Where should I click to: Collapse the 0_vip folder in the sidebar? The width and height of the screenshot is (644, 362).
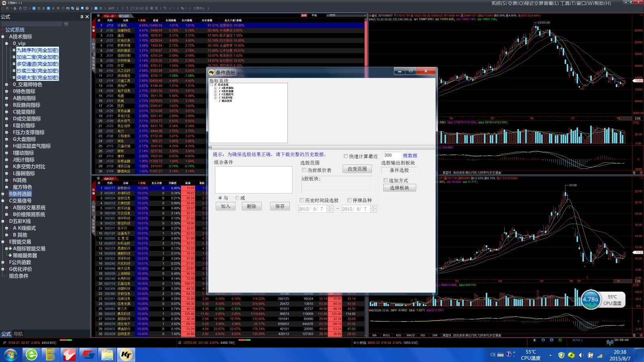[x=7, y=43]
